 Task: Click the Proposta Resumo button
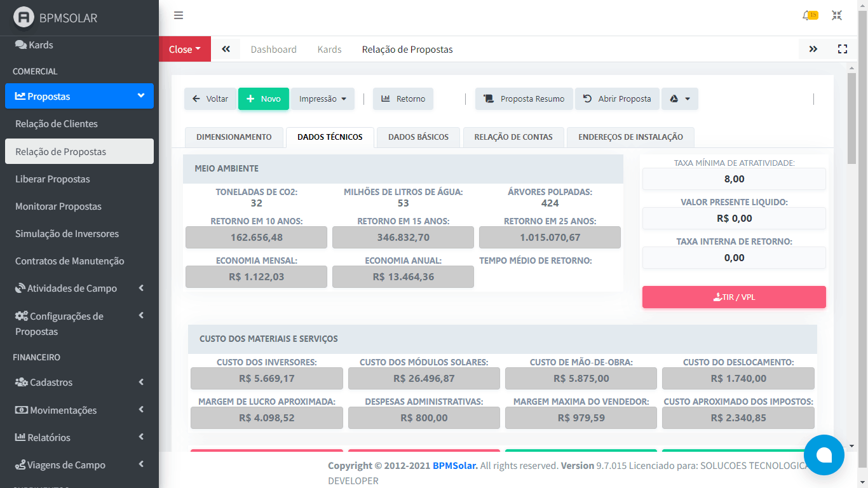coord(524,99)
